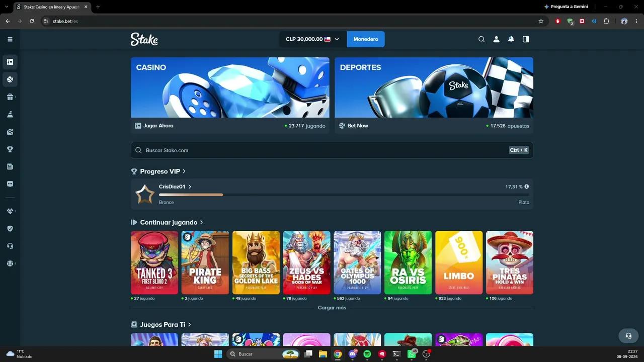Click the floating support headset button
The width and height of the screenshot is (644, 362).
tap(628, 336)
